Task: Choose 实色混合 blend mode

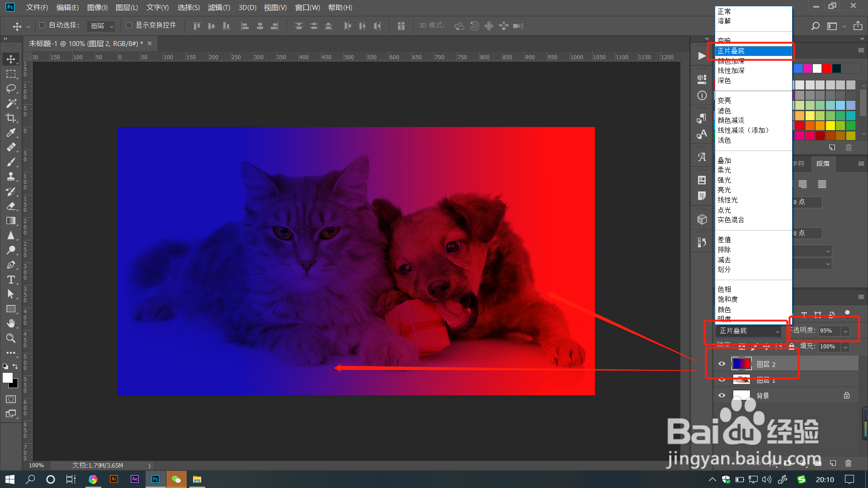Action: pos(731,220)
